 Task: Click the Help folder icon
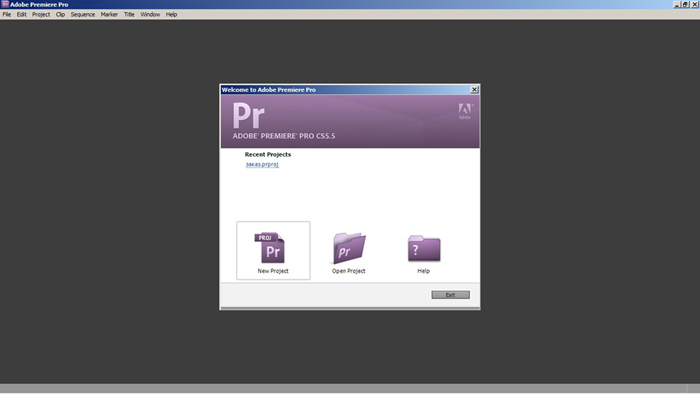[x=424, y=248]
